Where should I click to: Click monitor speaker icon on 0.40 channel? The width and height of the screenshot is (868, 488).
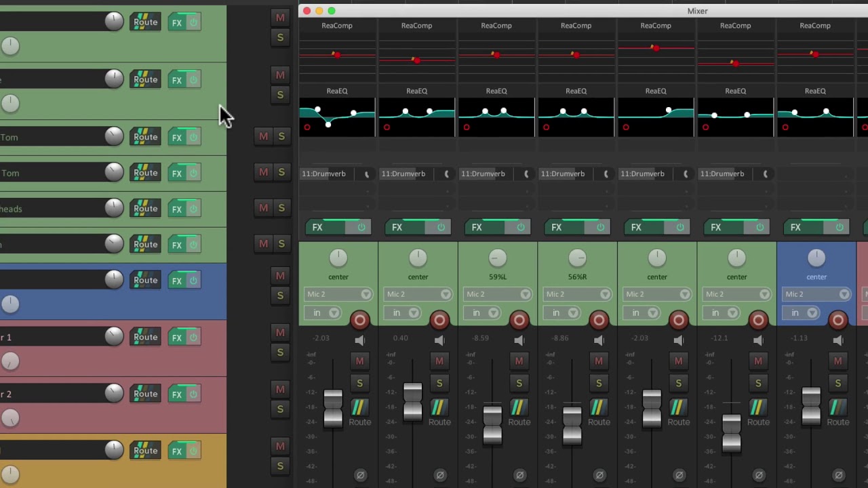coord(439,340)
